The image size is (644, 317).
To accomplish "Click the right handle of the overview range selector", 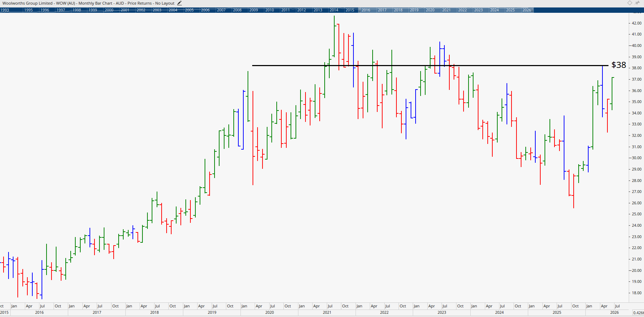I will [533, 10].
